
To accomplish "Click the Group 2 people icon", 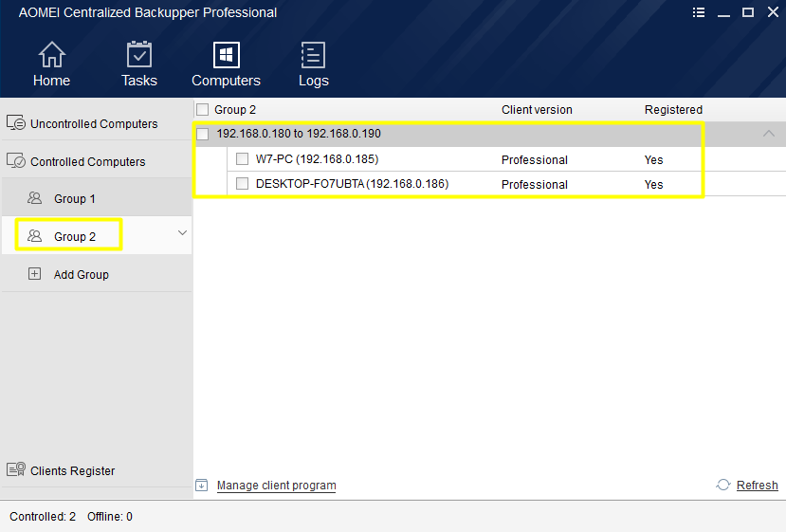I will tap(34, 236).
